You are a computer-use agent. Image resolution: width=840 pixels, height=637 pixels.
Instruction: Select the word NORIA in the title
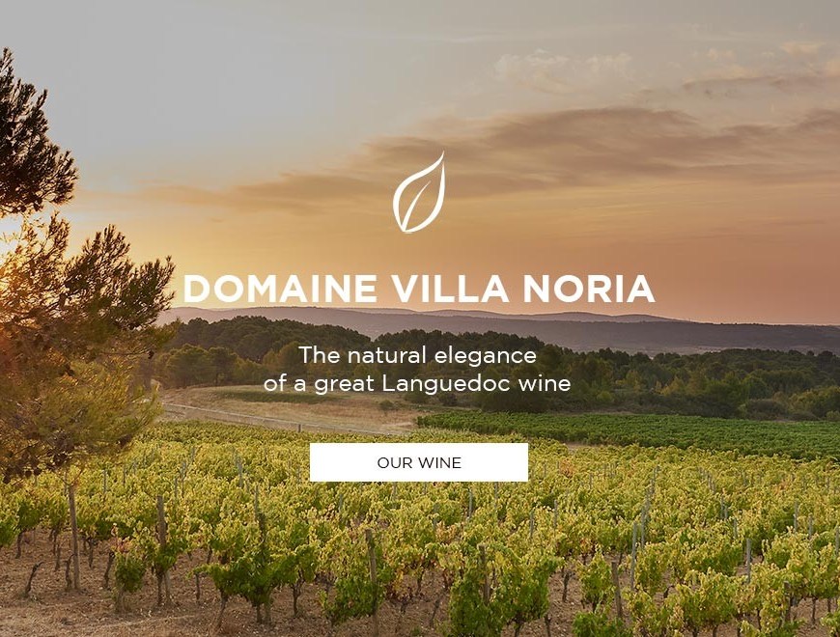pos(589,289)
